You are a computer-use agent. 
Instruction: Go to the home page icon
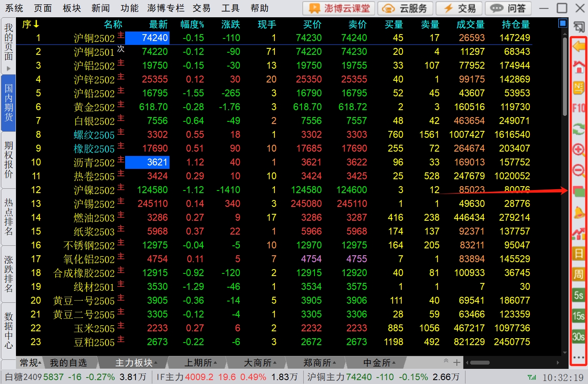[x=578, y=67]
